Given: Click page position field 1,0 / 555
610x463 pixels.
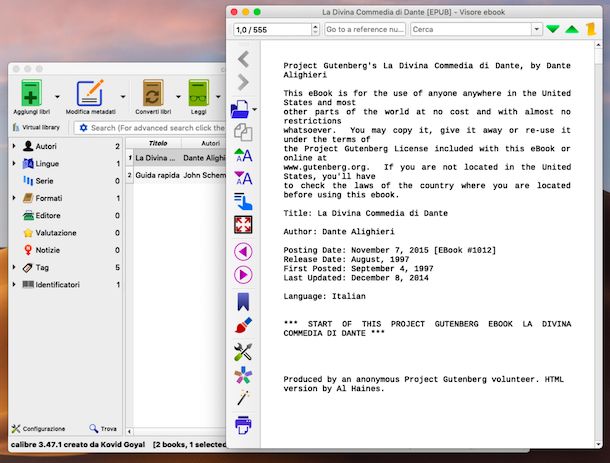Looking at the screenshot, I should [x=272, y=30].
